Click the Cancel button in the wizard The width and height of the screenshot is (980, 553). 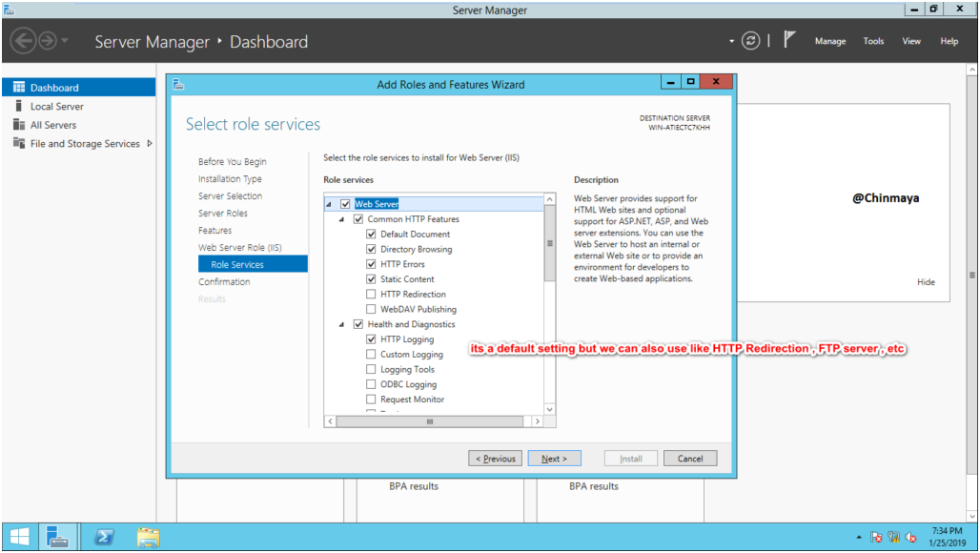[690, 459]
